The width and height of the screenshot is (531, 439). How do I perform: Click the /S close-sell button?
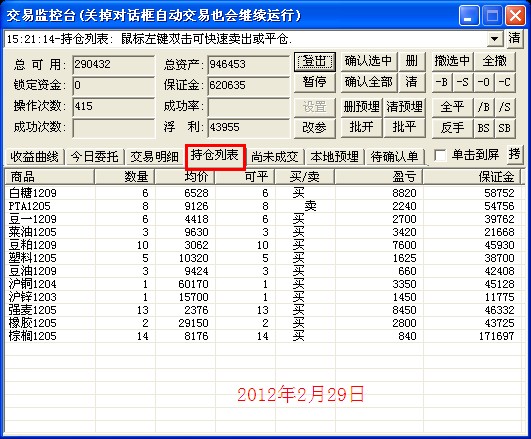(x=505, y=107)
